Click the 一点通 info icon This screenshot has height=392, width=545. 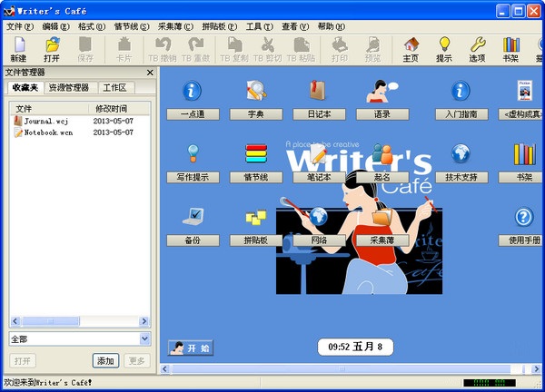192,91
